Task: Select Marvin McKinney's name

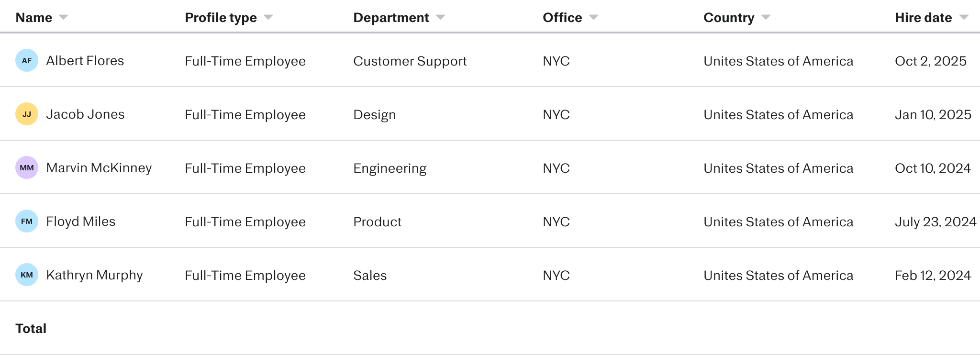Action: pos(99,168)
